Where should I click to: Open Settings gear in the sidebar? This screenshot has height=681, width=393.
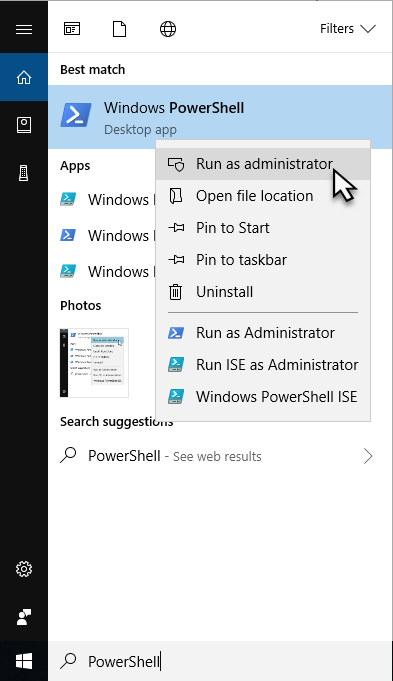[x=24, y=569]
